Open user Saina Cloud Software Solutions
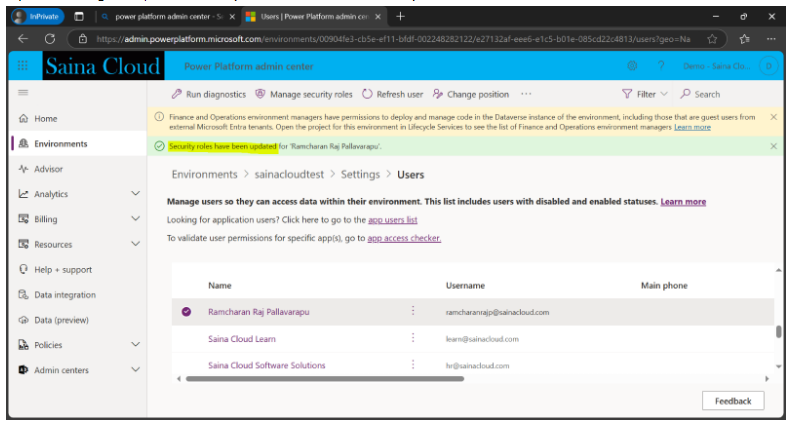This screenshot has height=429, width=793. pos(267,365)
